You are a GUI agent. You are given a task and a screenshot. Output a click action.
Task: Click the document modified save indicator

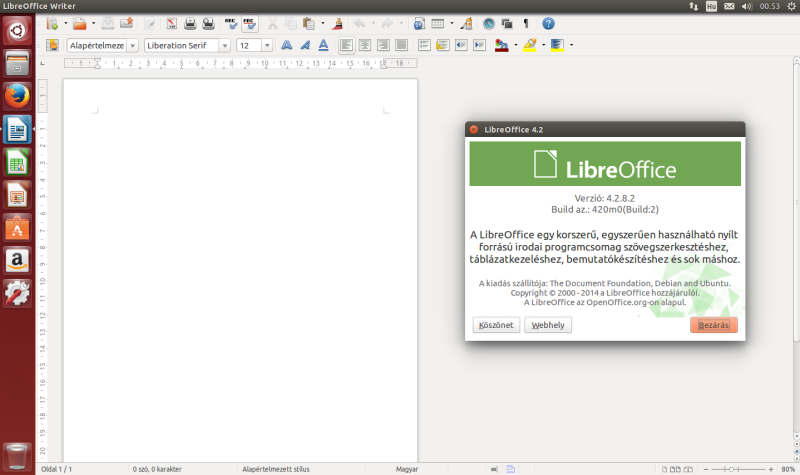point(510,469)
